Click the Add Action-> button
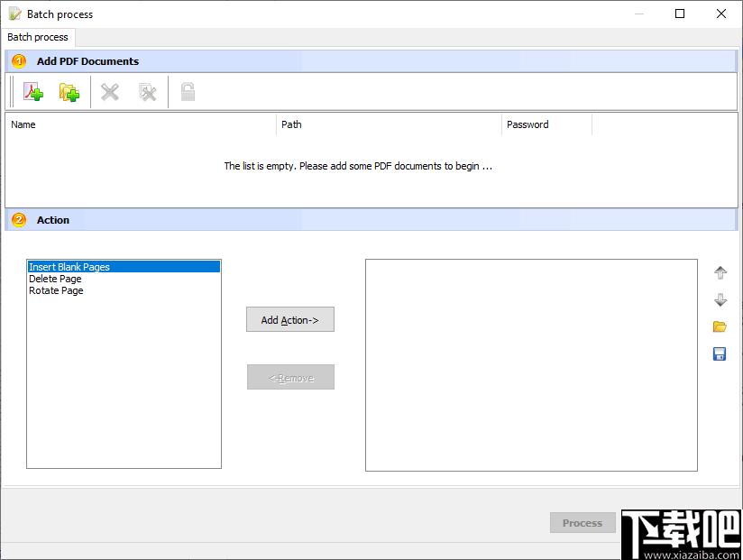The image size is (743, 560). coord(290,319)
